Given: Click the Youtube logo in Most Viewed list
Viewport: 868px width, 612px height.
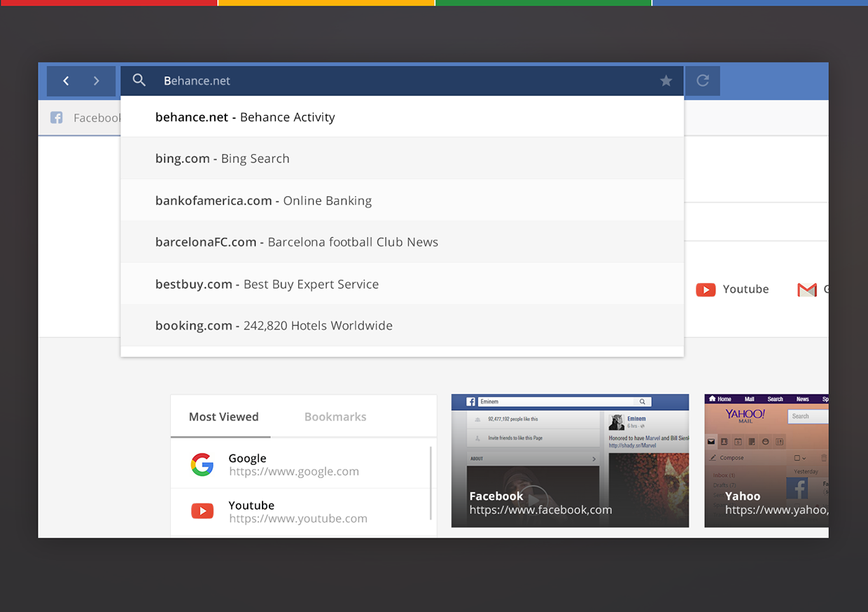Looking at the screenshot, I should tap(202, 511).
